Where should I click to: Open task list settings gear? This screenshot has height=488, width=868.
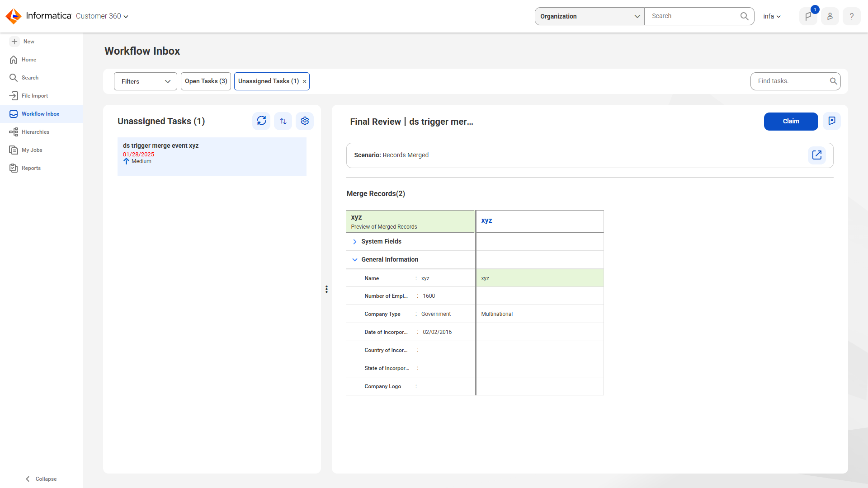pos(305,121)
